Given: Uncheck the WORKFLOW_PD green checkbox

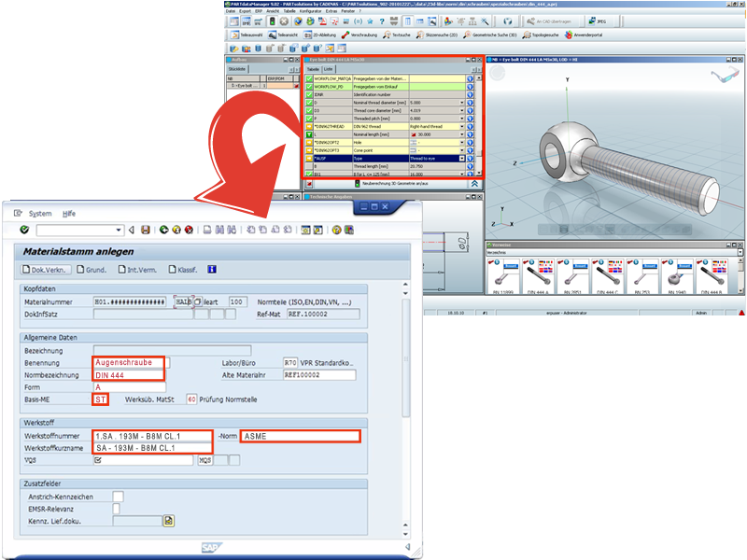Looking at the screenshot, I should [308, 88].
